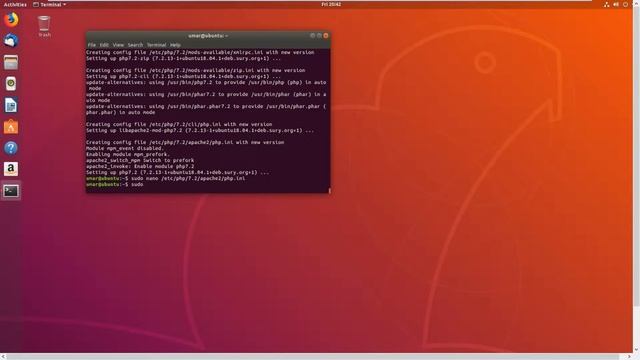The image size is (640, 360).
Task: Close the terminal window
Action: point(326,36)
